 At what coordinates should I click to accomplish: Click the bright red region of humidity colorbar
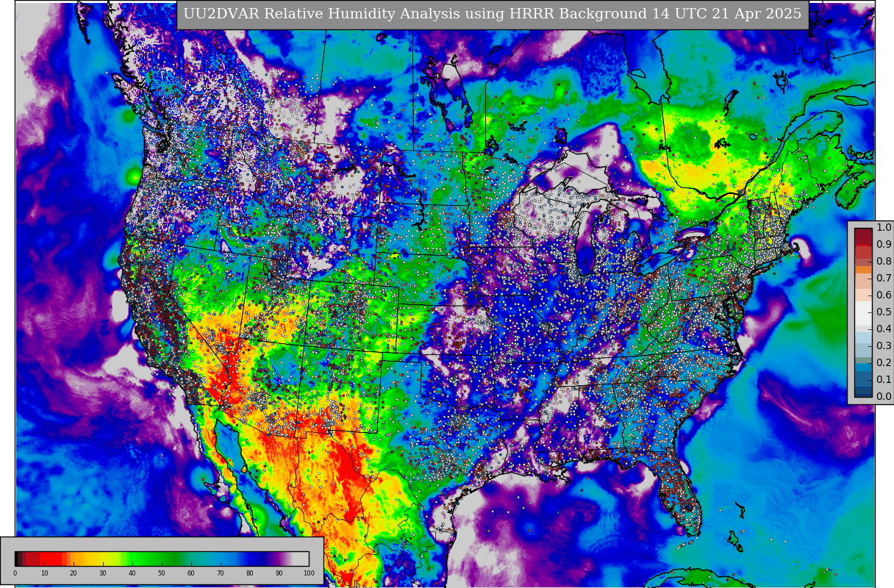[x=51, y=559]
